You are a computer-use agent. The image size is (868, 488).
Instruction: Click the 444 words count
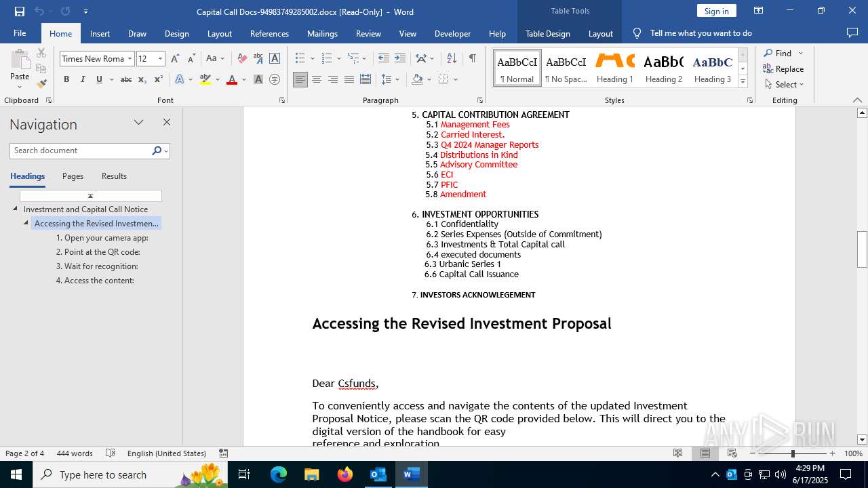[75, 453]
